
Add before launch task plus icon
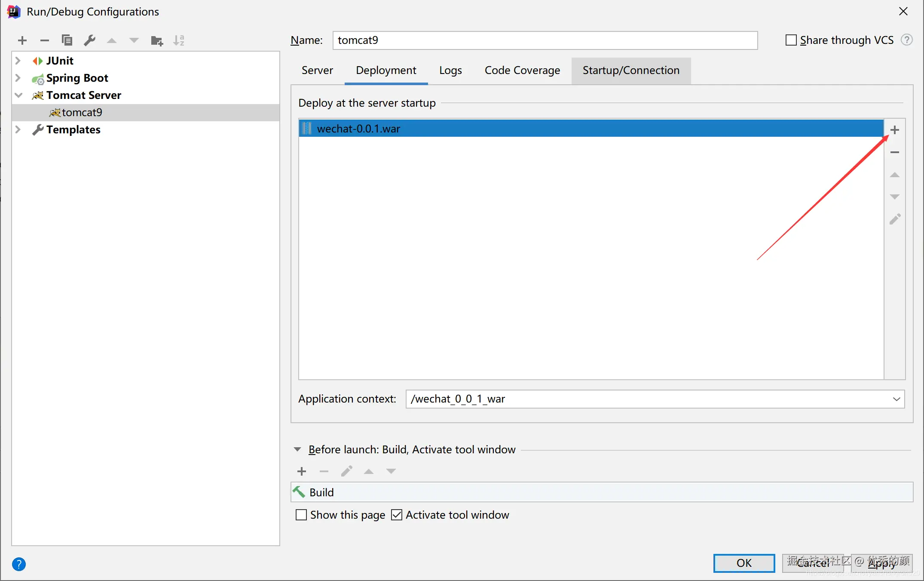pyautogui.click(x=302, y=471)
